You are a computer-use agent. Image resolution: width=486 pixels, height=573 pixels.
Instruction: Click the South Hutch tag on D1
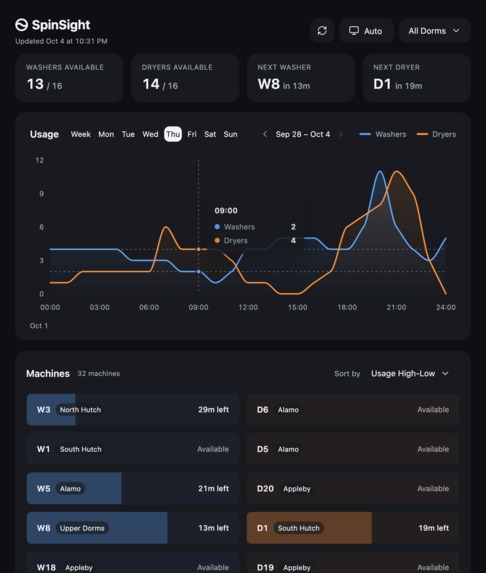click(x=299, y=528)
